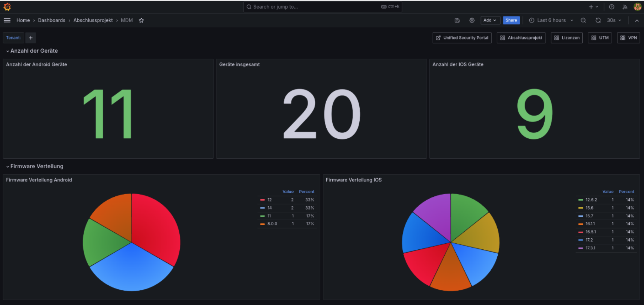Click the Grafana news icon
This screenshot has height=305, width=644.
(625, 7)
